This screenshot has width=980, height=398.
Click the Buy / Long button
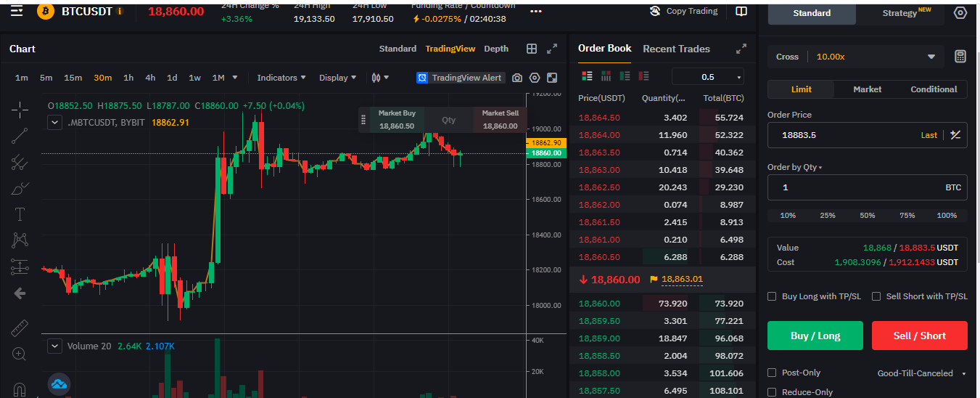pyautogui.click(x=815, y=336)
